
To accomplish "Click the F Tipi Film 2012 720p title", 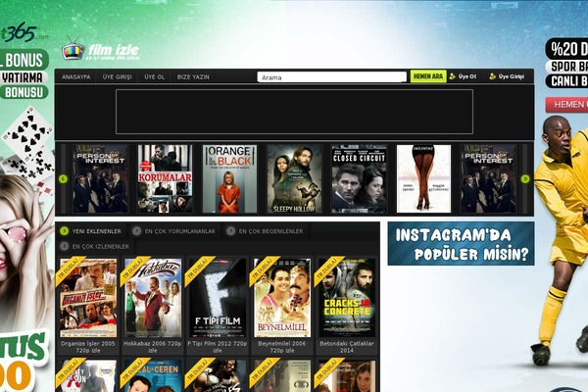I will click(x=218, y=347).
